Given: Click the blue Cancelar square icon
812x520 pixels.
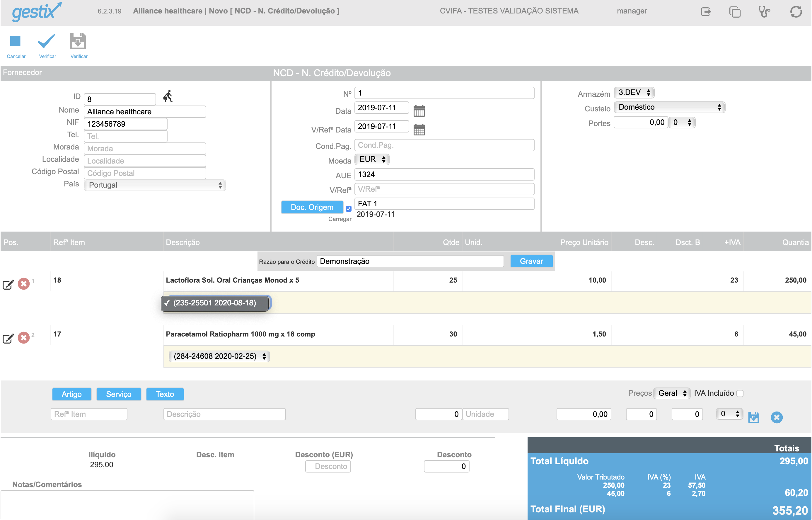Looking at the screenshot, I should (15, 41).
